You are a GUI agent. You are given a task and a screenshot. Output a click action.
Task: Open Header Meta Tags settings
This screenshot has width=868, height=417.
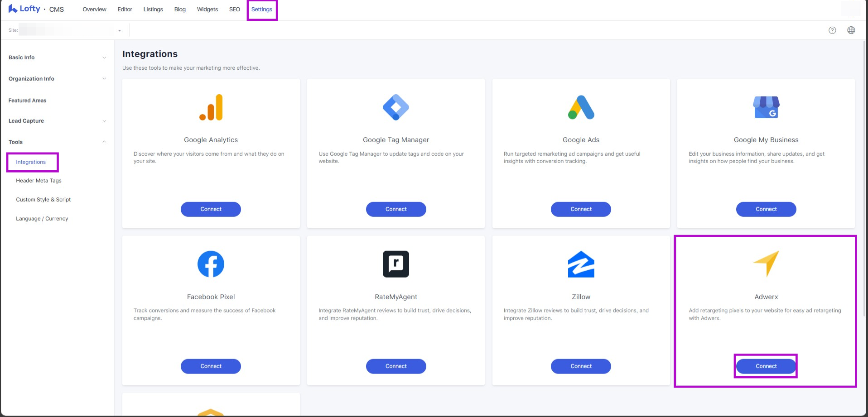coord(39,181)
